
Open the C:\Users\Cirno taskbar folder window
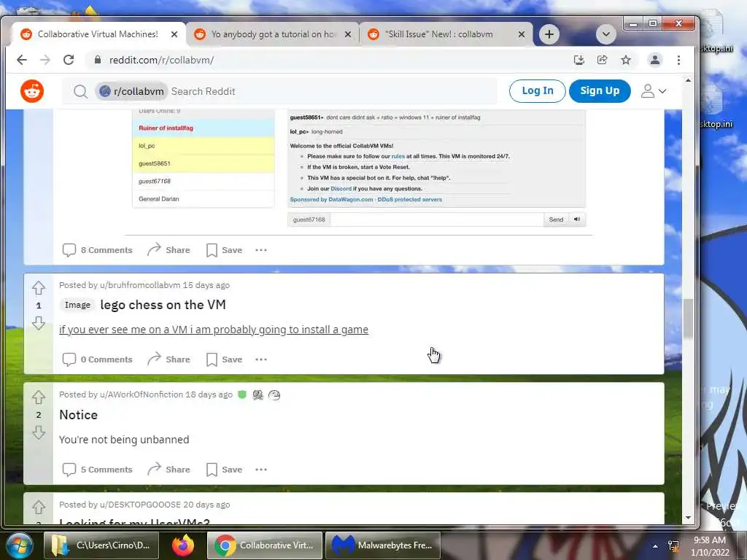(x=101, y=545)
